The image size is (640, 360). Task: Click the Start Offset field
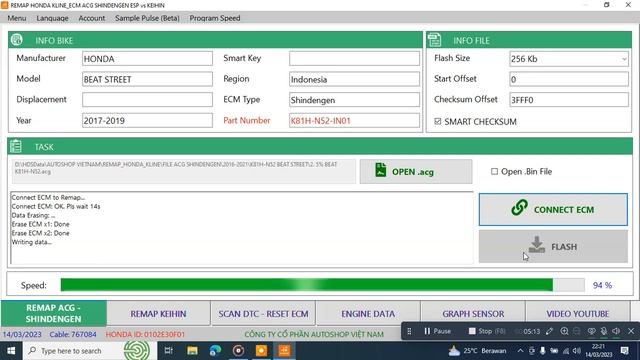point(569,79)
